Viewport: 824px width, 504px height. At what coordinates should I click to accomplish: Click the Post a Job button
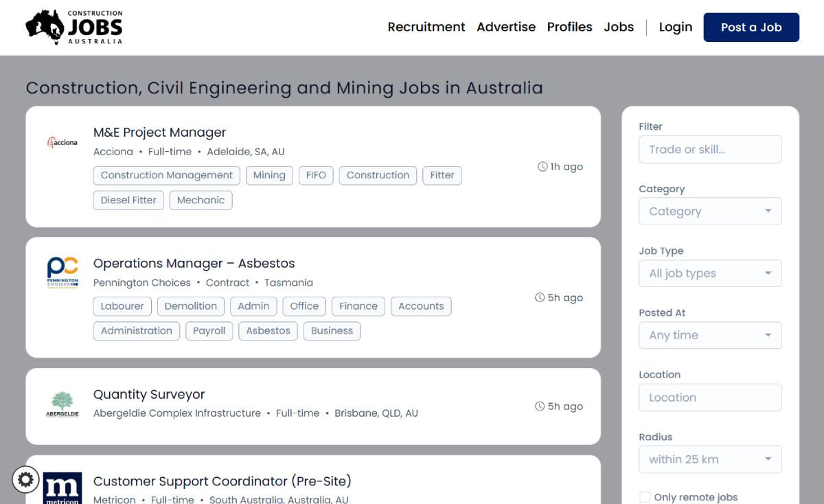pyautogui.click(x=751, y=27)
